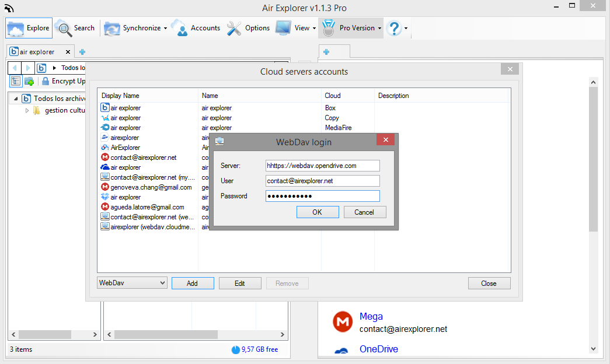The width and height of the screenshot is (610, 364).
Task: Select the MediaFire account icon in the list
Action: [x=105, y=127]
